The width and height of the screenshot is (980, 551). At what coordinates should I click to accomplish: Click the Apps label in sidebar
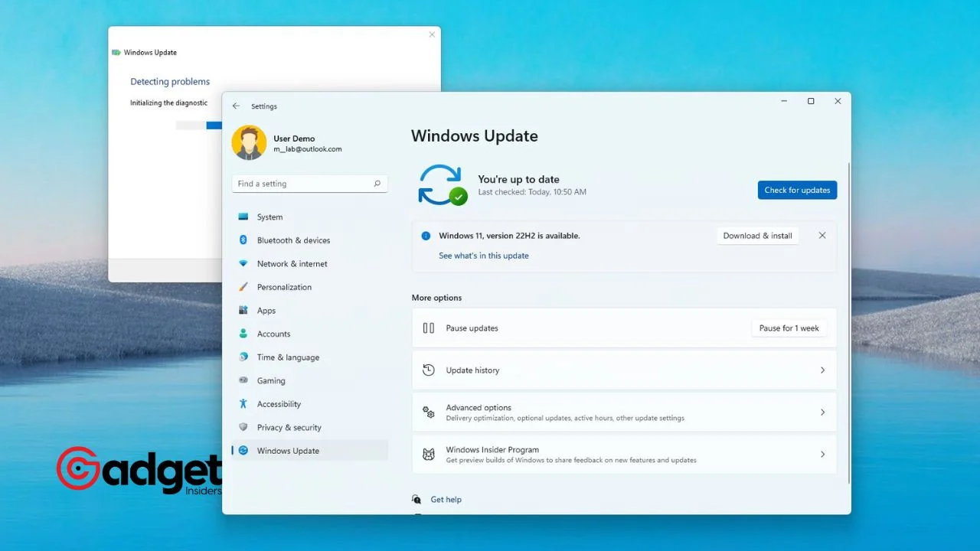click(266, 311)
